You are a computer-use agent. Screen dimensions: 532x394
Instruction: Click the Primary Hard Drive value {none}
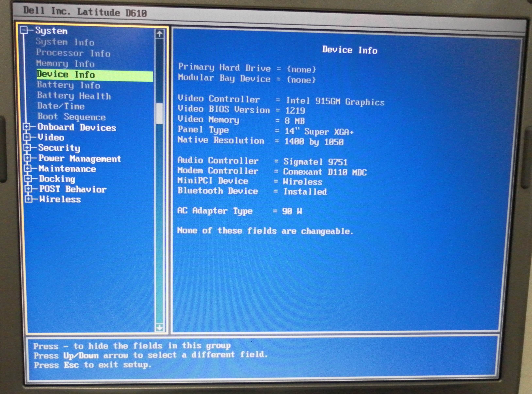(x=302, y=69)
